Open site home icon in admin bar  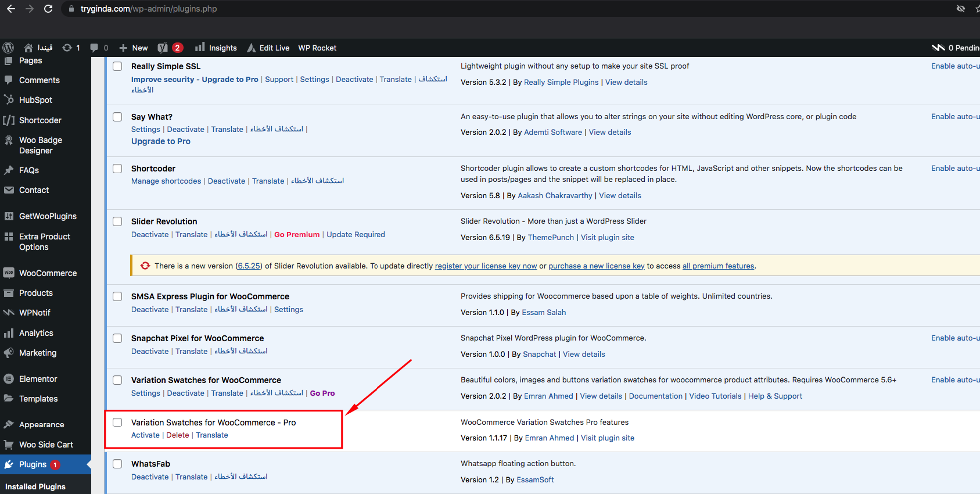pyautogui.click(x=28, y=48)
